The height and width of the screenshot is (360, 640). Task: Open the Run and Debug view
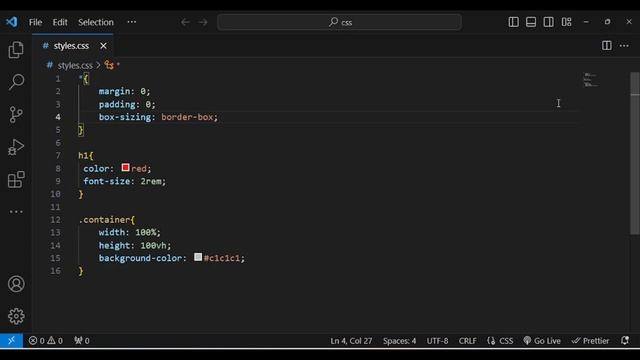click(x=16, y=147)
